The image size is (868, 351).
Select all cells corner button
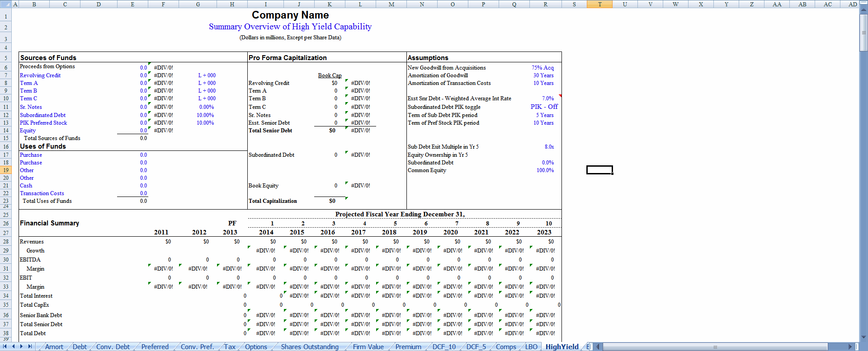pos(6,4)
